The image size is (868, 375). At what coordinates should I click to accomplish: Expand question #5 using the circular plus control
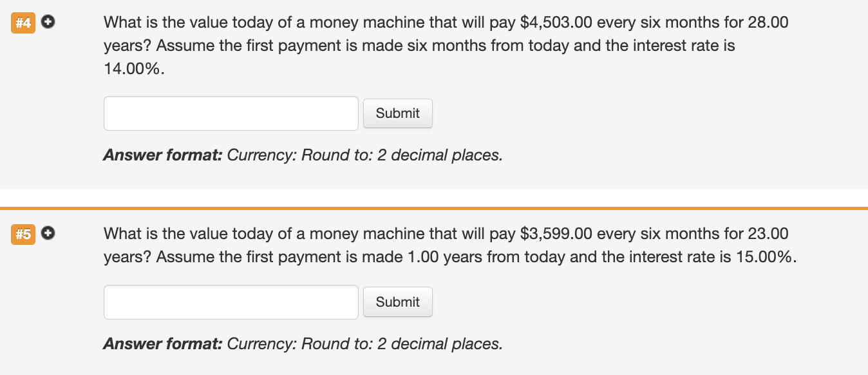click(48, 233)
